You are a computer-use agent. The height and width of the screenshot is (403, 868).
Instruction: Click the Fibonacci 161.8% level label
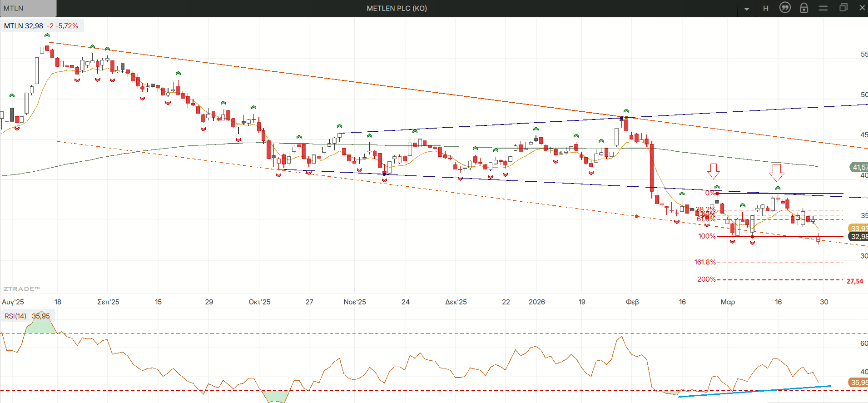click(704, 262)
